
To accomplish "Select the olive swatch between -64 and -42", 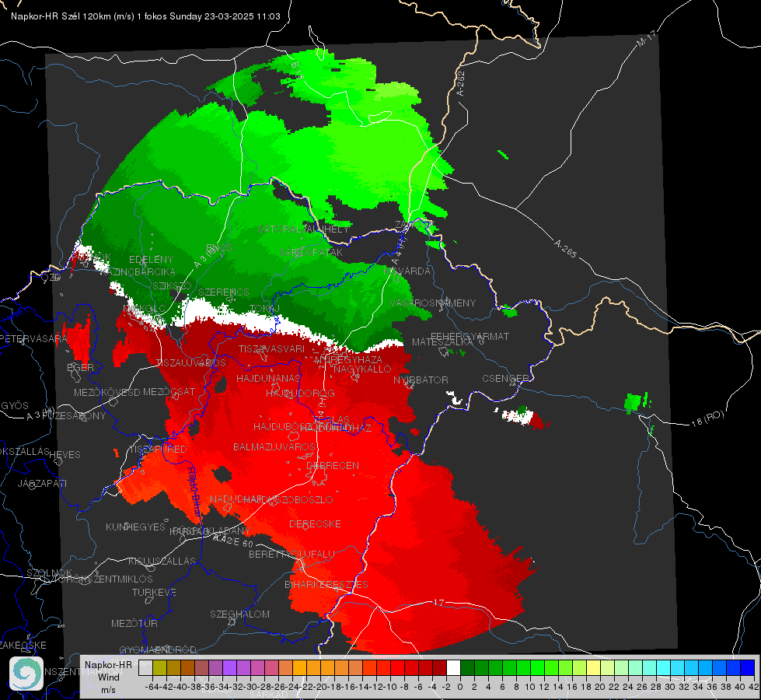I will point(159,667).
